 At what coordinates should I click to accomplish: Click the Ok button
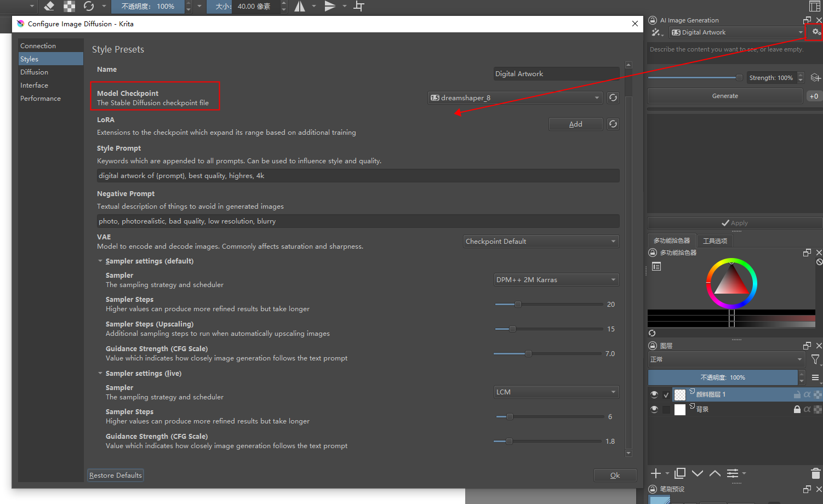[615, 475]
